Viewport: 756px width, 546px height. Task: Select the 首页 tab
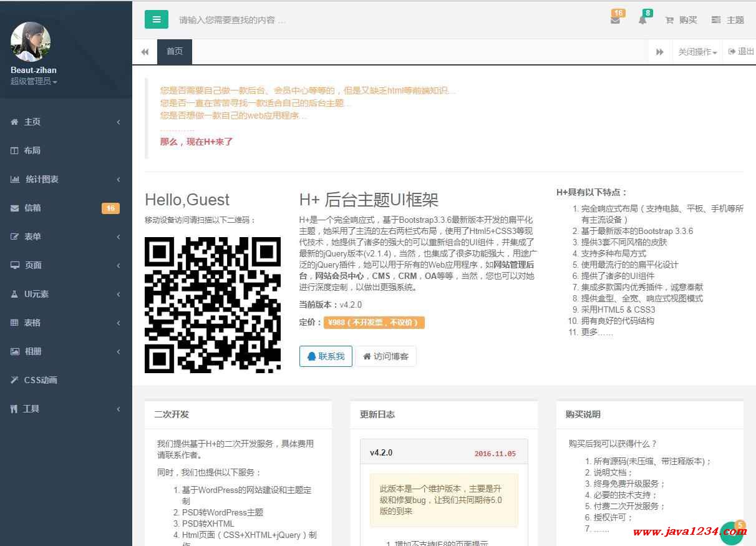click(x=175, y=52)
